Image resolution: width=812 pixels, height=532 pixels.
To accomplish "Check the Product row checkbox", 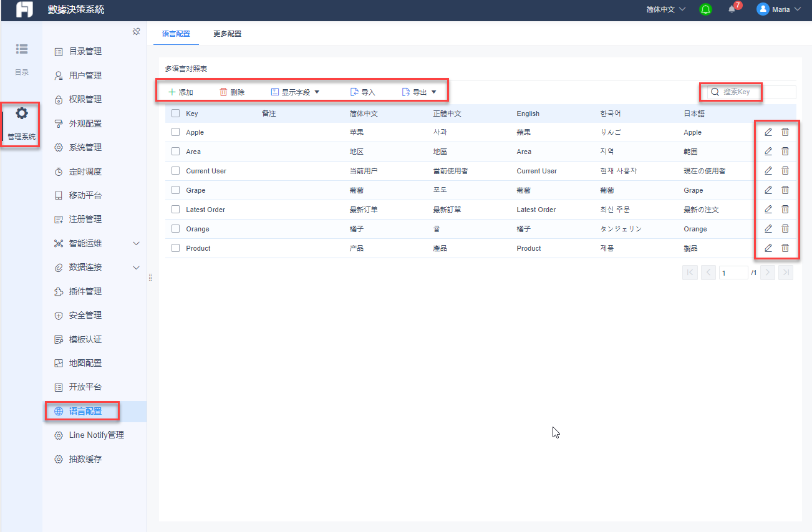I will [x=175, y=248].
